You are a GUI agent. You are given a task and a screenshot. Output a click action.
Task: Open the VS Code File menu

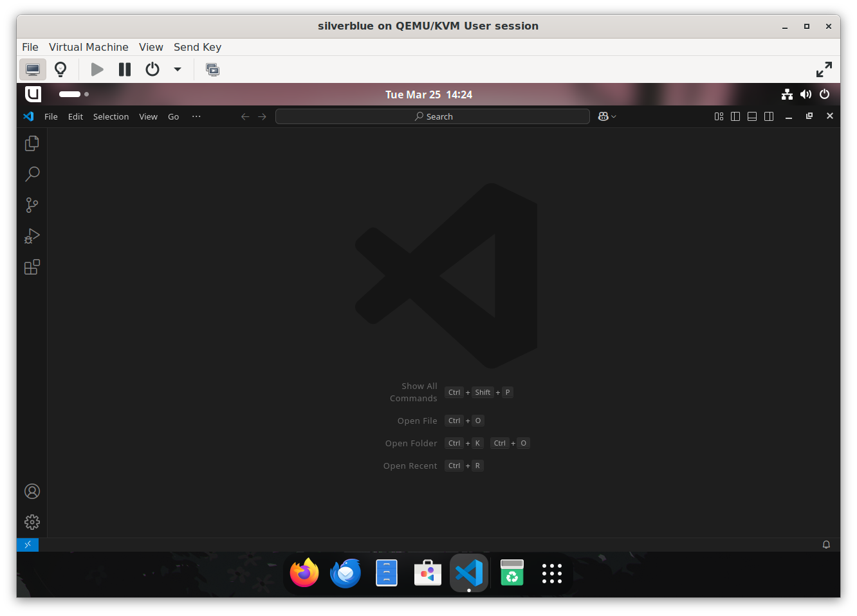click(51, 116)
